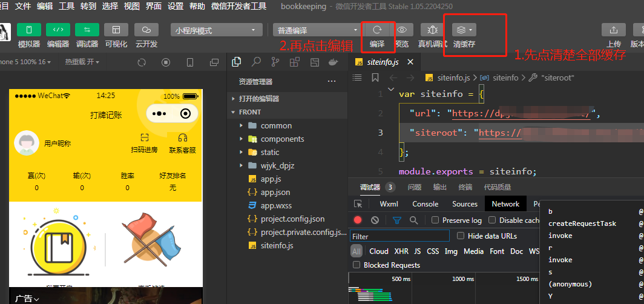This screenshot has height=304, width=644.
Task: Collapse the FRONT project root
Action: (x=287, y=112)
